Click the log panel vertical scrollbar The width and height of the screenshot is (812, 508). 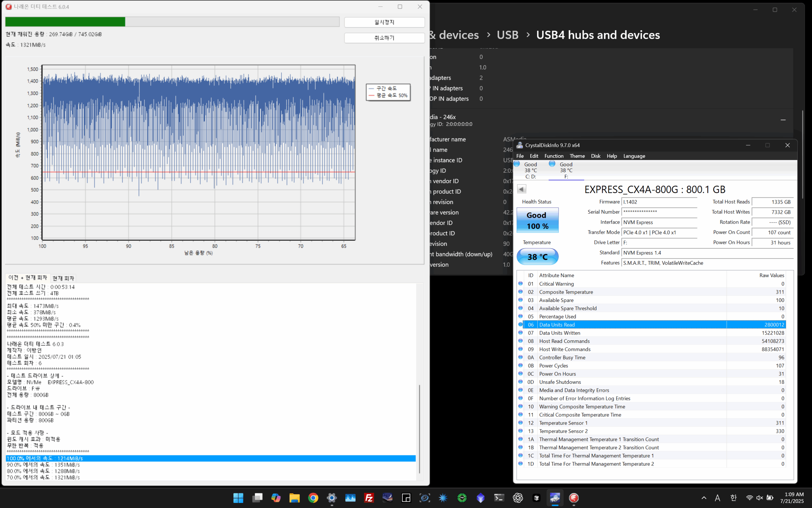(x=419, y=428)
